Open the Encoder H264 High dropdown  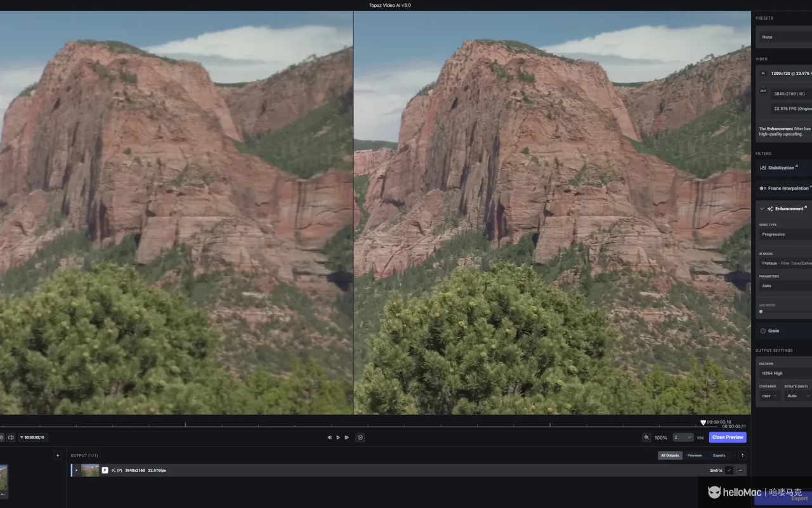pos(785,373)
